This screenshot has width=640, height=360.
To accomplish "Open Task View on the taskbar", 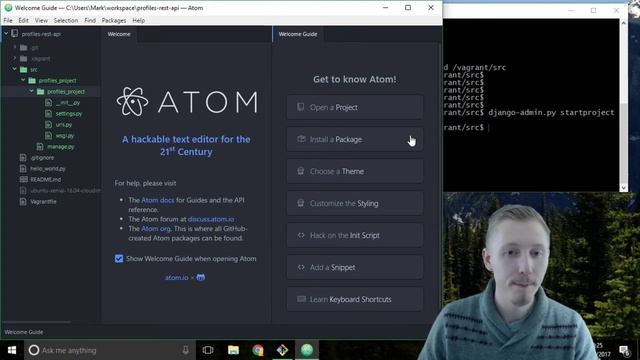I will (x=208, y=350).
